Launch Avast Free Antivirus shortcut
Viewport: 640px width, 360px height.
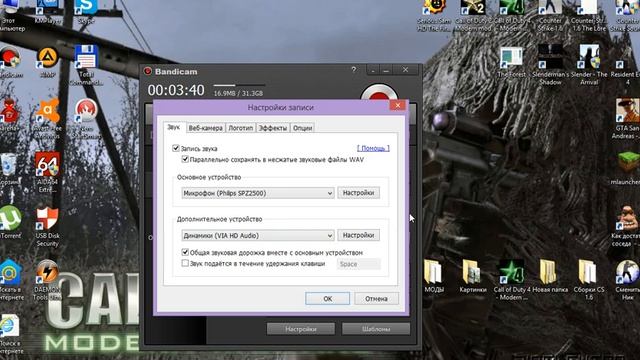pyautogui.click(x=48, y=118)
